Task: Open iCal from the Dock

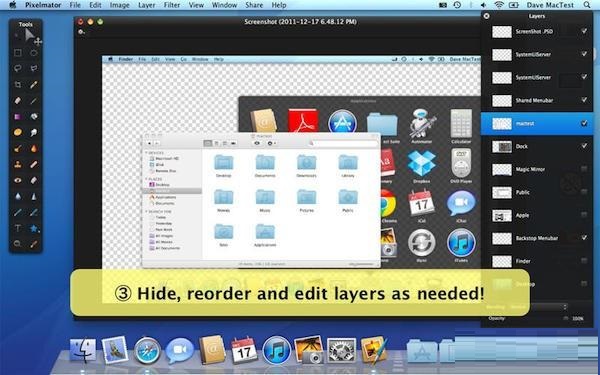Action: tap(245, 350)
